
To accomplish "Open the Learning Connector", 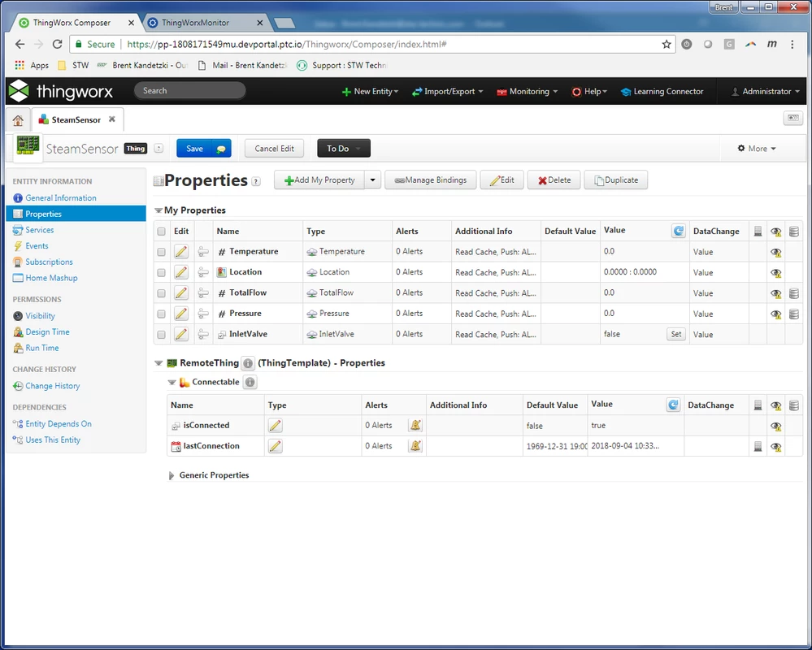I will pyautogui.click(x=662, y=91).
